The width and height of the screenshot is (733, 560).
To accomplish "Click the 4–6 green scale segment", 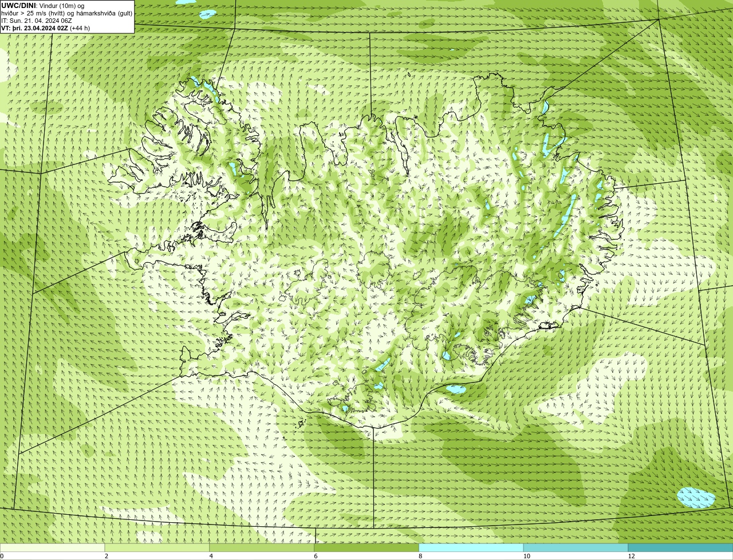I will 262,548.
